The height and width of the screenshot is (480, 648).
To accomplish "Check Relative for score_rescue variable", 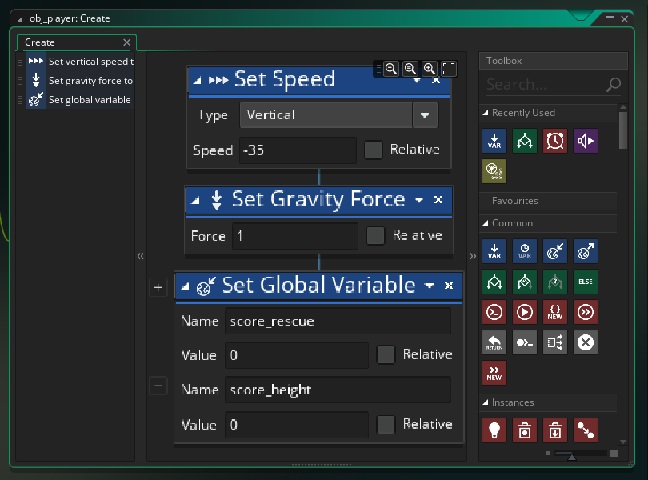I will (x=385, y=355).
